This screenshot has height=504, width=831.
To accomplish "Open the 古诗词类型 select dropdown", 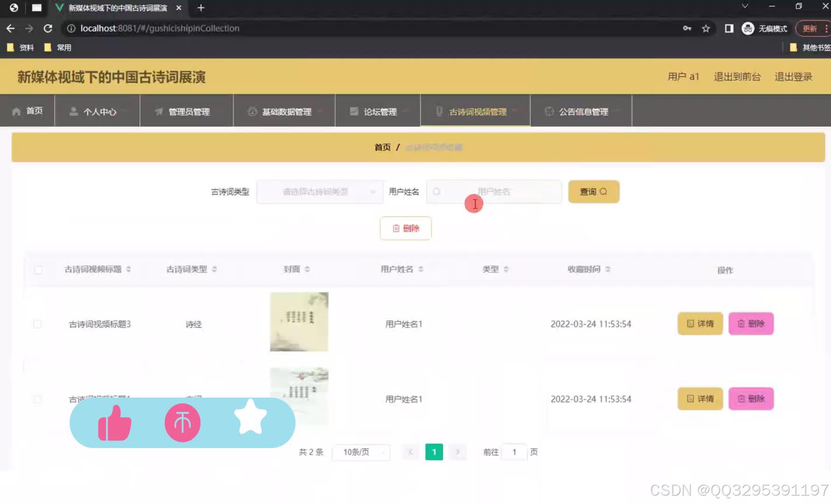I will (x=320, y=192).
